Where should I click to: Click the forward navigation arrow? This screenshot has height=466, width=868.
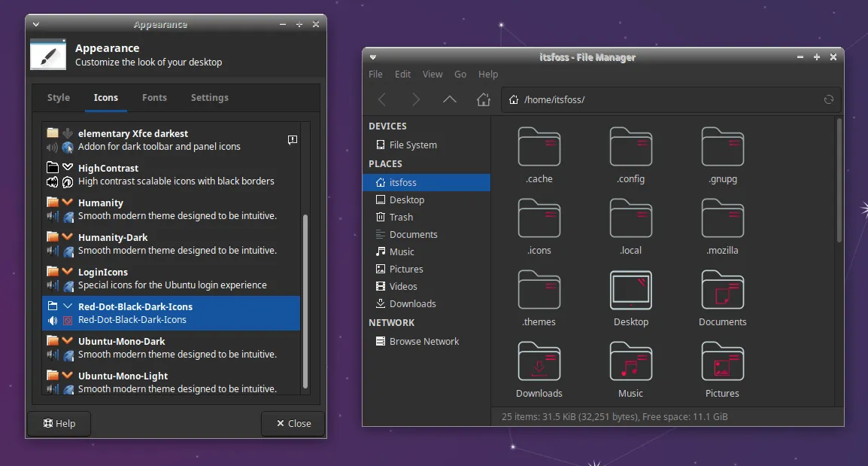click(416, 99)
